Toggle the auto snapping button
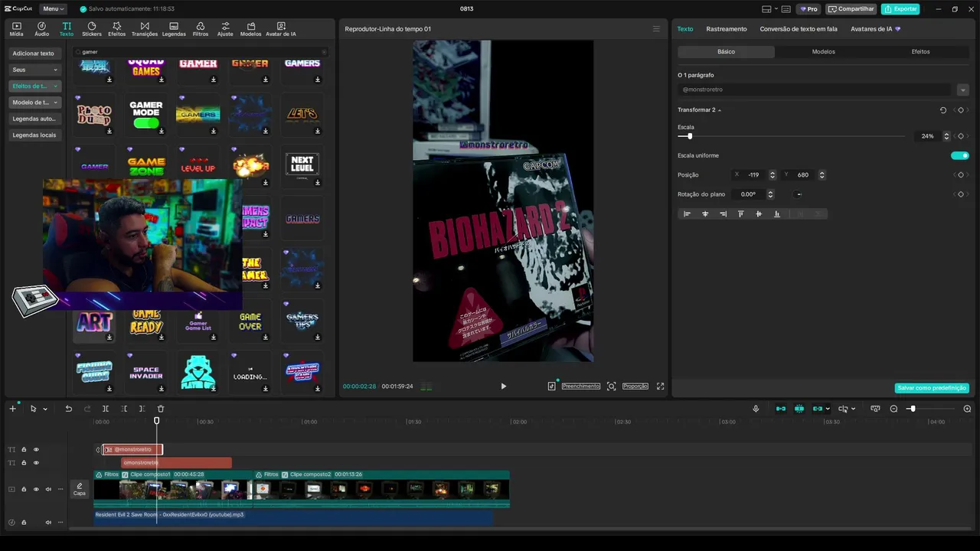Screen dimensions: 980x551 (799, 409)
